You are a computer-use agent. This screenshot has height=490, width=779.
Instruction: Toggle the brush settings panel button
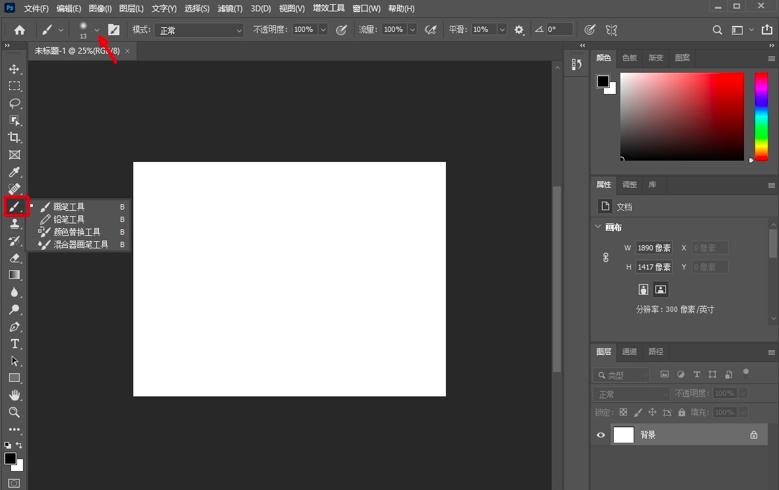(114, 30)
